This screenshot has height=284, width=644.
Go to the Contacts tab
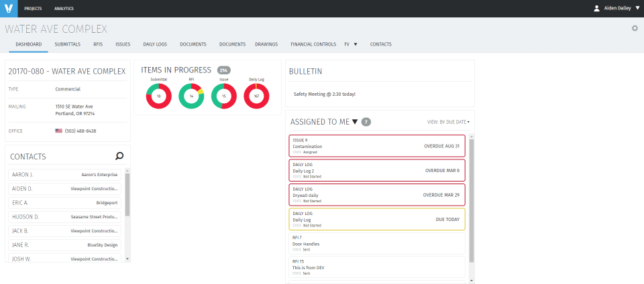point(381,44)
